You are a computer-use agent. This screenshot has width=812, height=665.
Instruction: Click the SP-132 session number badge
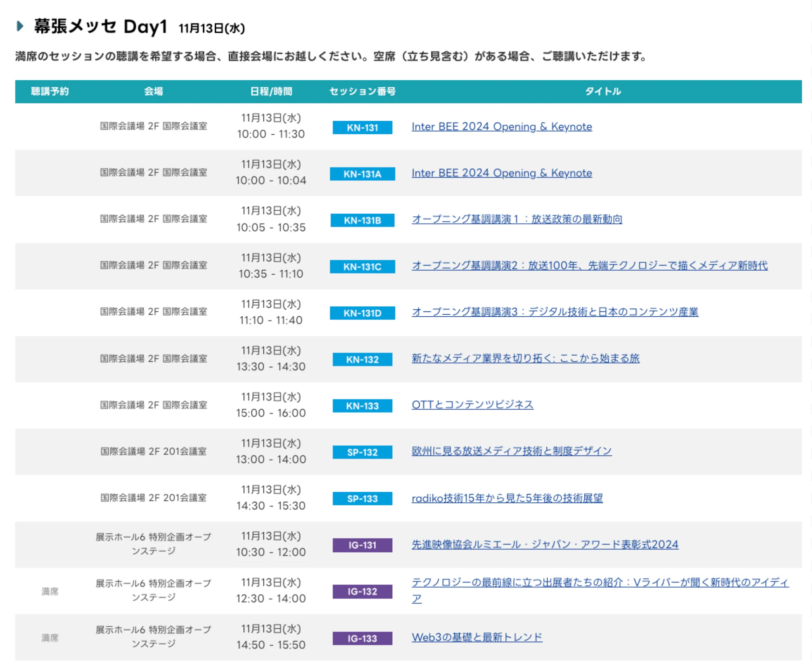click(x=362, y=452)
